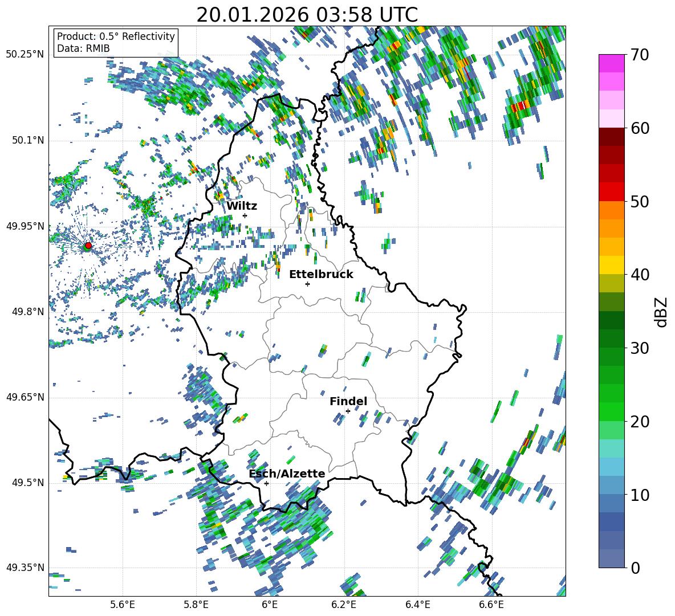Screen dimensions: 675x616
Task: Click the title 20.01.2026 03:58 UTC
Action: (x=307, y=15)
